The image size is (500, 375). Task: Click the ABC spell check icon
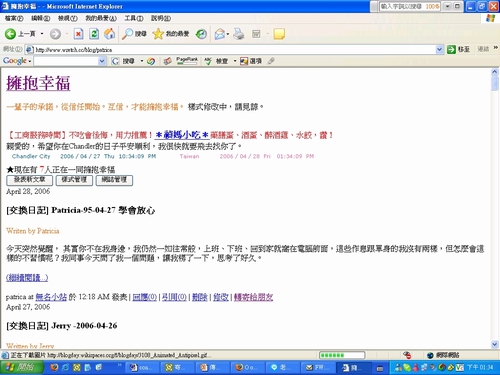coord(208,61)
